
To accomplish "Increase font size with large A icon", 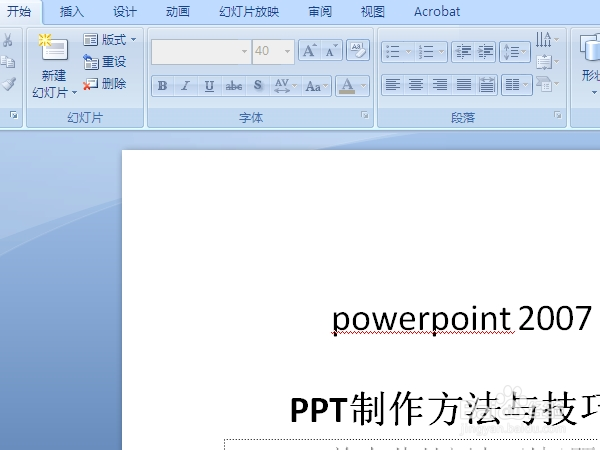I will (x=310, y=51).
